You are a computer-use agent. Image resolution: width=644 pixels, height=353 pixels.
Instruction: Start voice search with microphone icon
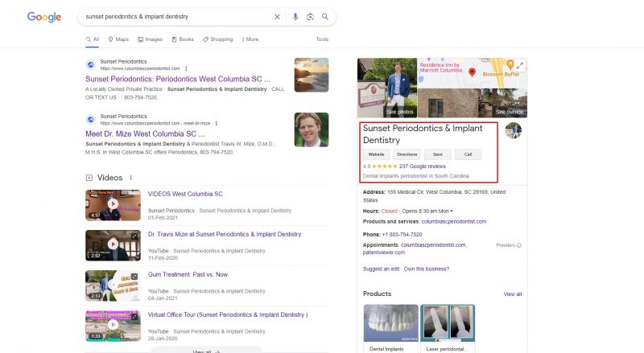pyautogui.click(x=295, y=17)
